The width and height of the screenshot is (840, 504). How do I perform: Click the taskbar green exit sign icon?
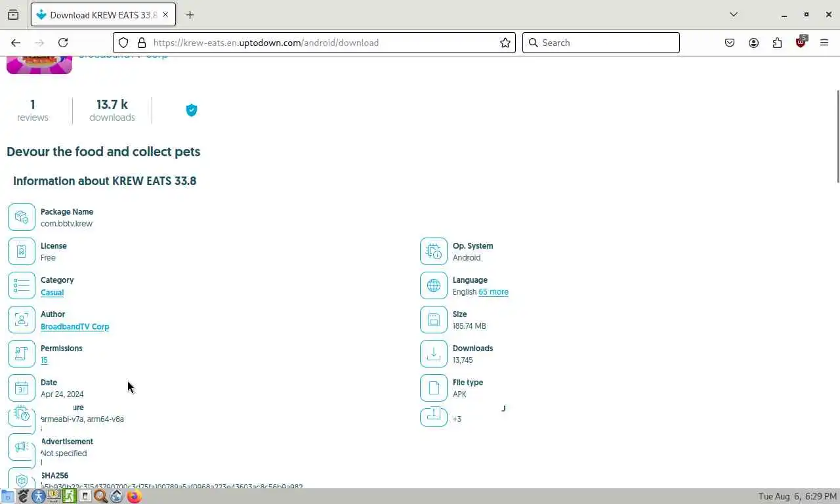point(69,497)
